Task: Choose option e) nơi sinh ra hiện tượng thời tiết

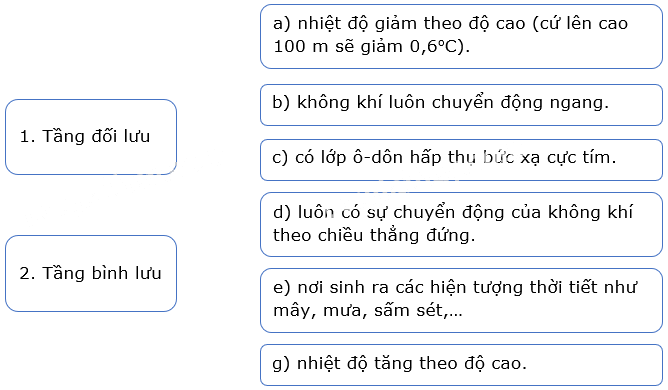Action: (x=461, y=300)
